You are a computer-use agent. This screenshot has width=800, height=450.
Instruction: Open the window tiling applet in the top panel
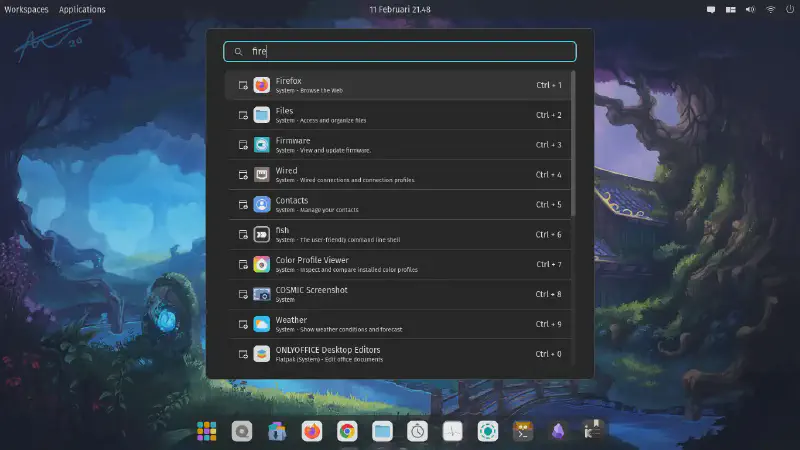pos(731,9)
